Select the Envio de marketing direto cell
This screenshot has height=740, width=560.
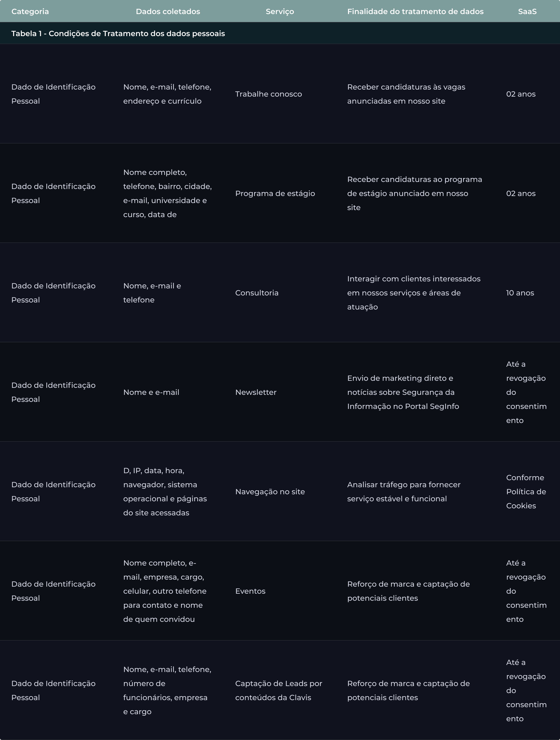click(x=403, y=392)
